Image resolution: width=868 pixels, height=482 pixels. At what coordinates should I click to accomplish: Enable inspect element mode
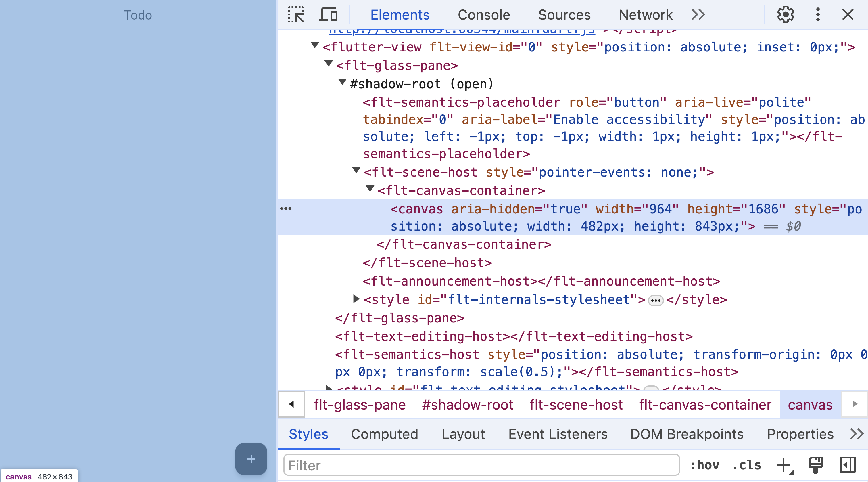(x=296, y=14)
